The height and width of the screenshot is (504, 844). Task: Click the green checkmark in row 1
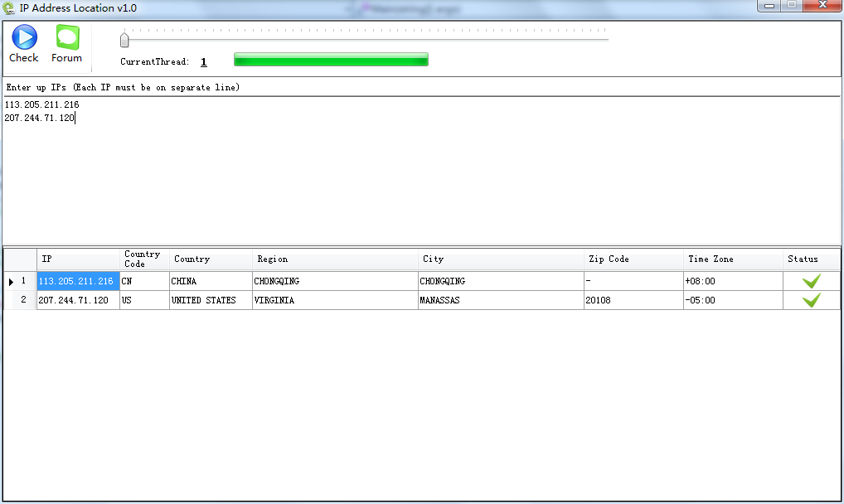click(811, 281)
